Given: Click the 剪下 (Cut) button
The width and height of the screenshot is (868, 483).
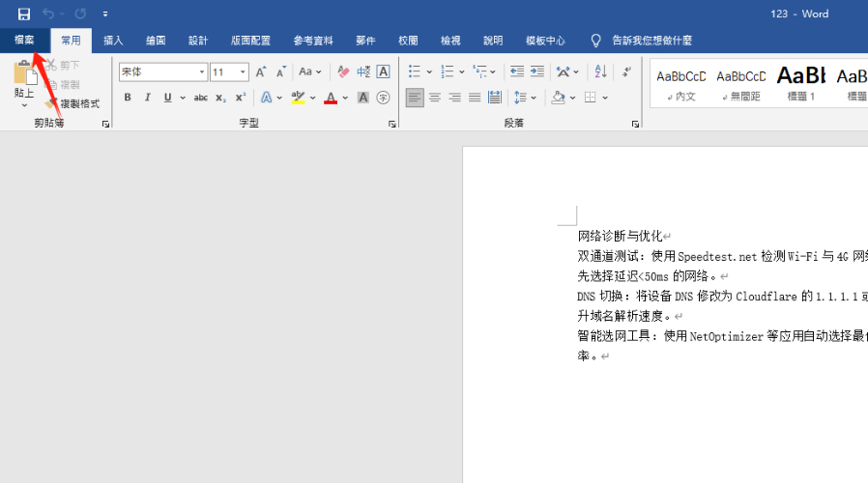Looking at the screenshot, I should coord(63,66).
